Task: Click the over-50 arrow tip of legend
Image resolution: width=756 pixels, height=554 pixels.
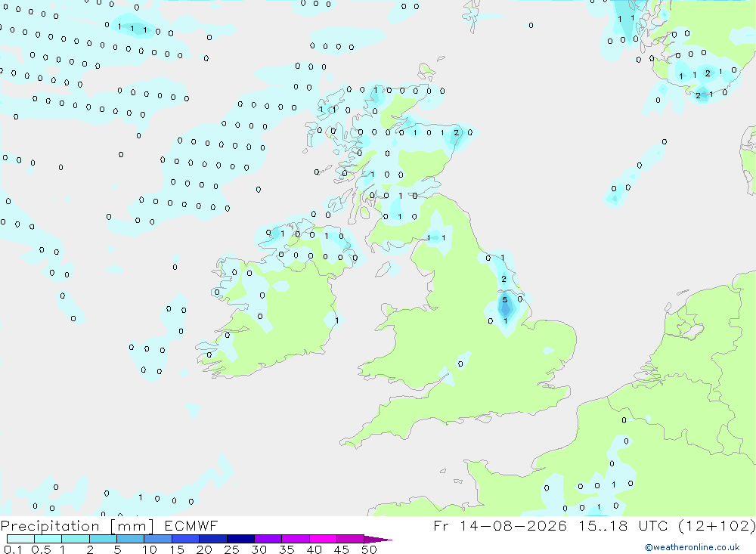Action: pyautogui.click(x=378, y=539)
